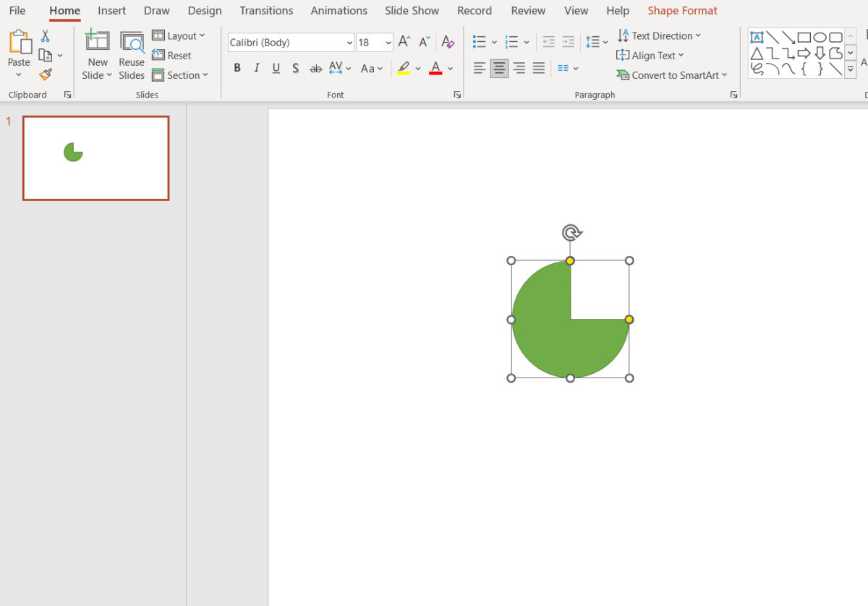868x606 pixels.
Task: Select the Oval shape in shapes gallery
Action: (x=820, y=35)
